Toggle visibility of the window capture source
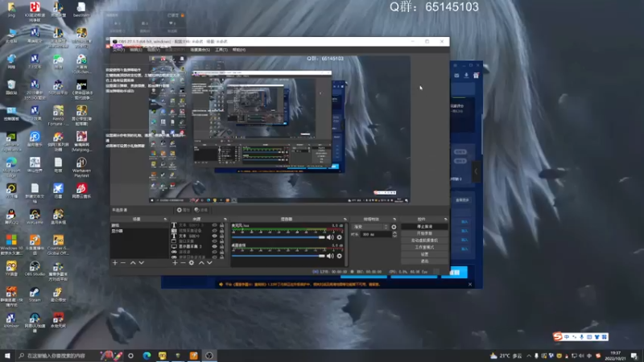The width and height of the screenshot is (644, 362). 215,241
